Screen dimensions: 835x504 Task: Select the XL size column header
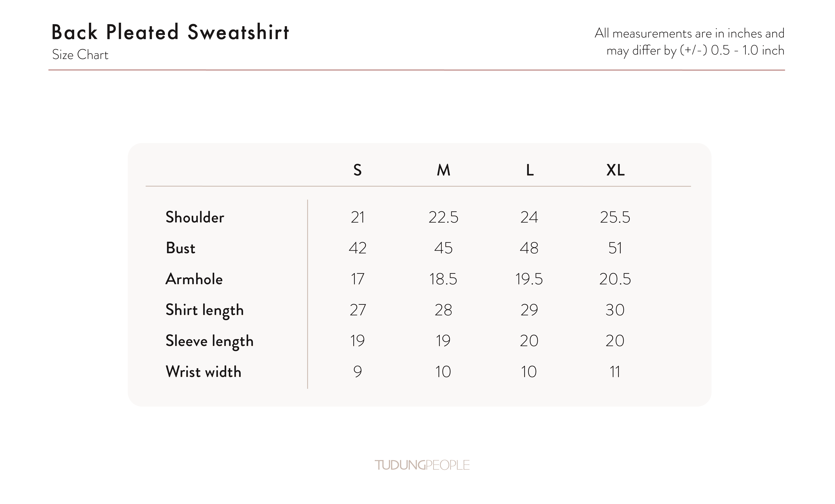pyautogui.click(x=615, y=170)
